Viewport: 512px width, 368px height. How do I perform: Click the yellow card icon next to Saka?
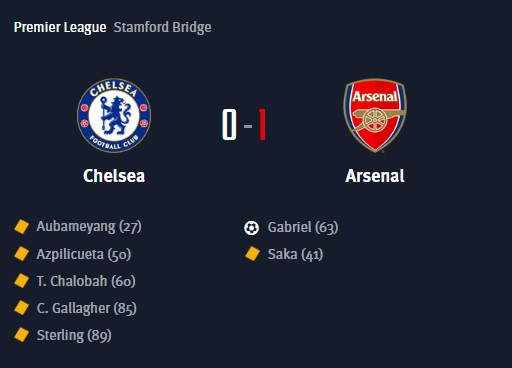(x=252, y=254)
